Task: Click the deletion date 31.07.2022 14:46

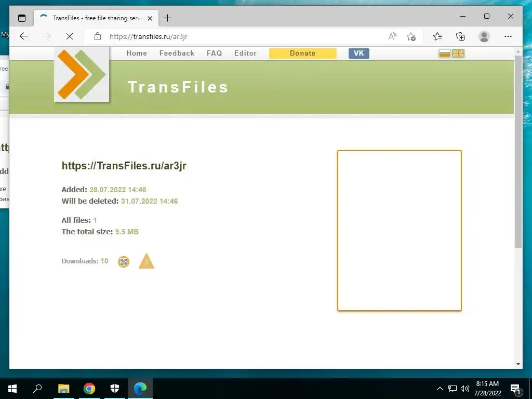Action: tap(149, 201)
